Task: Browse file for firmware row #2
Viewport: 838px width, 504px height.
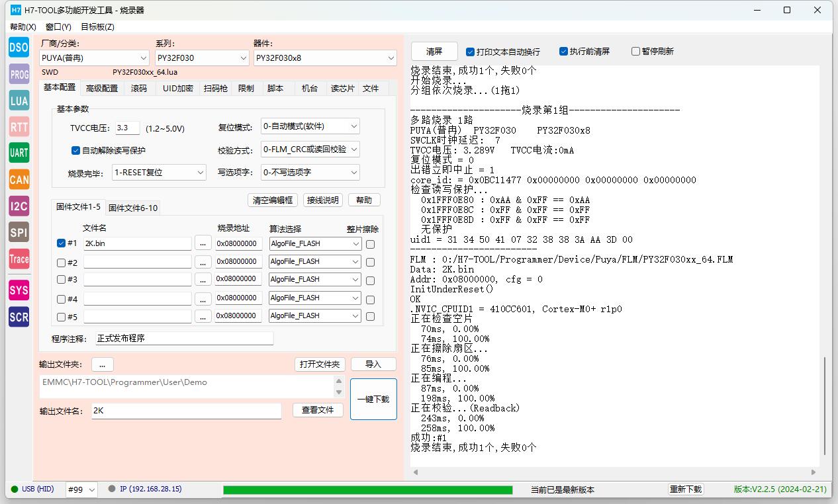Action: click(x=203, y=262)
